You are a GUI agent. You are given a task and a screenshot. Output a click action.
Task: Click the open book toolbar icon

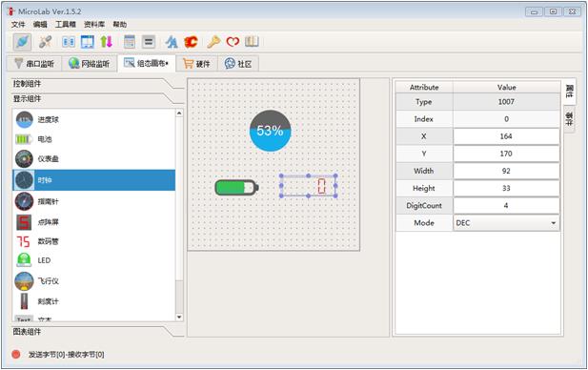pos(252,42)
